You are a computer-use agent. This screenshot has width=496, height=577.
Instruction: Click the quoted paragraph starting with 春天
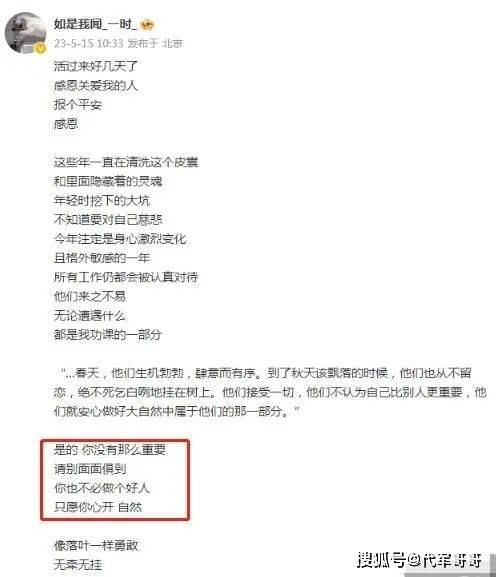coord(270,392)
